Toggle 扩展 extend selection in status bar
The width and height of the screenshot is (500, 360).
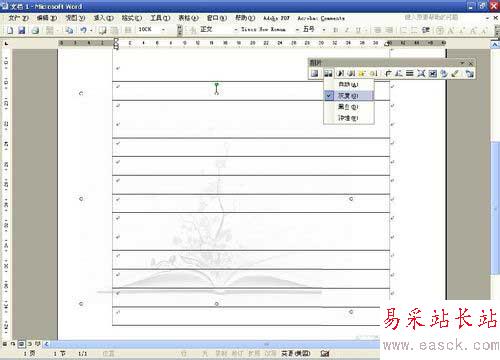click(254, 353)
